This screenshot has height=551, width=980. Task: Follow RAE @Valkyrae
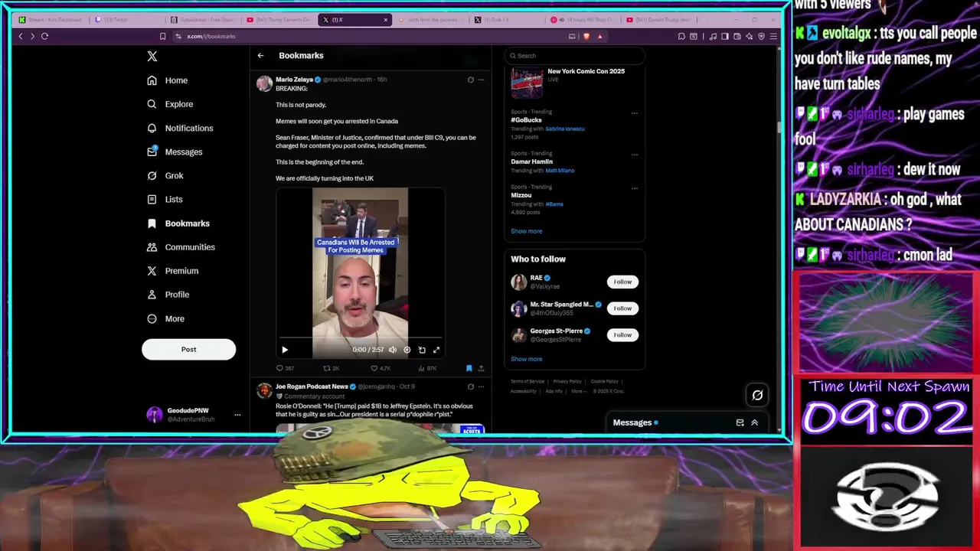click(x=622, y=282)
